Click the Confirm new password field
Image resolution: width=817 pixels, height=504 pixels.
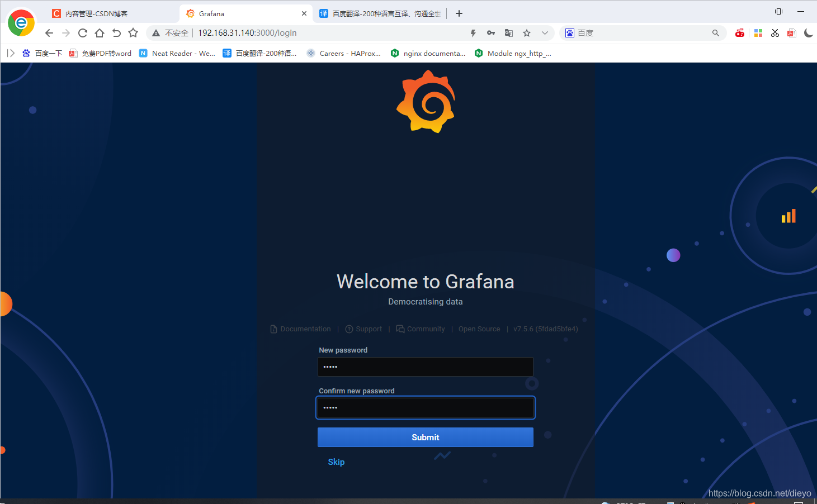(426, 407)
